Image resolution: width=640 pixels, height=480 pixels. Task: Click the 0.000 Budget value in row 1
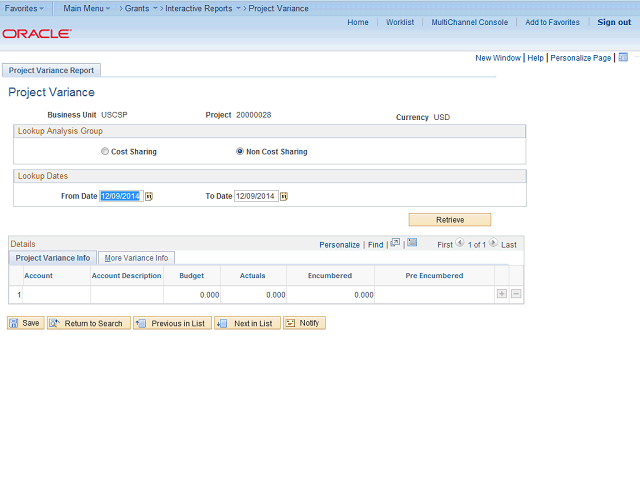[x=209, y=295]
